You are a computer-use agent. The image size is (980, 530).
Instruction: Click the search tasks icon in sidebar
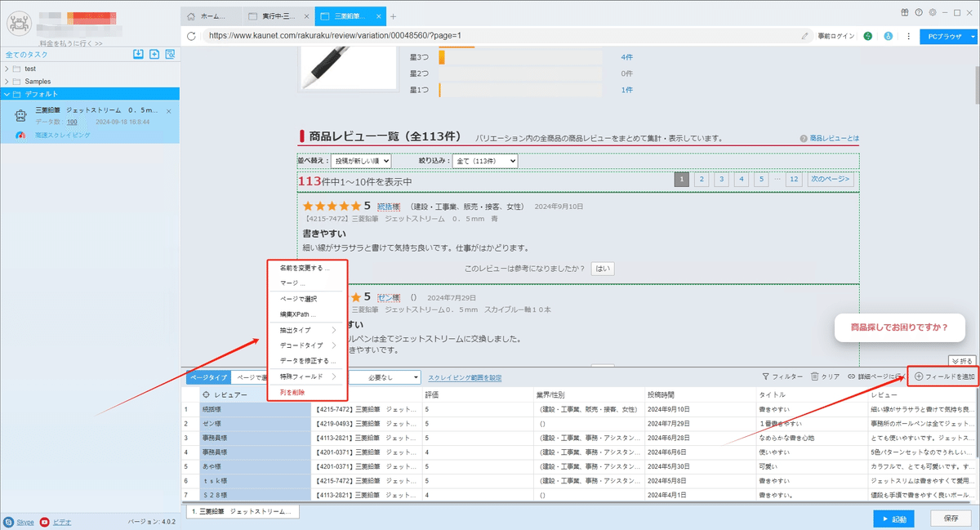tap(170, 54)
